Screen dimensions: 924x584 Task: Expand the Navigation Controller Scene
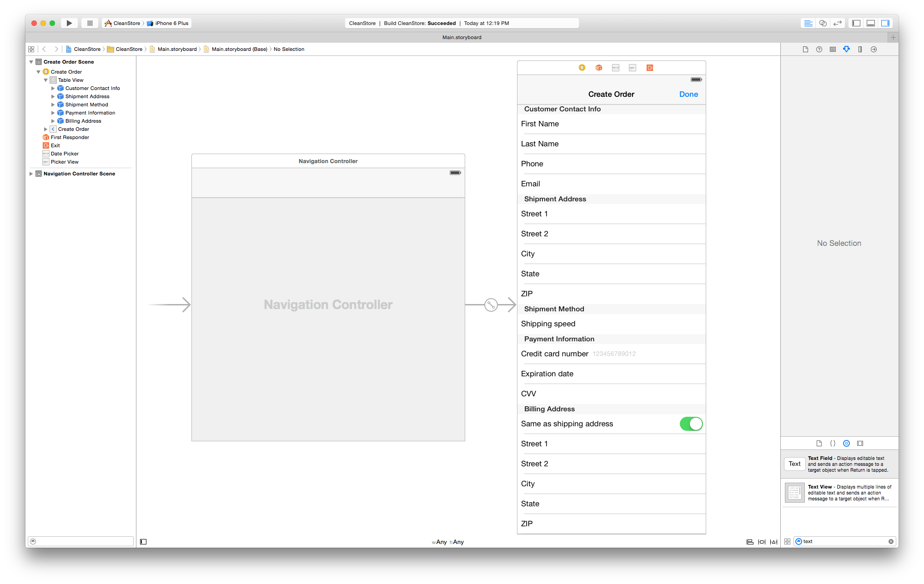point(31,174)
